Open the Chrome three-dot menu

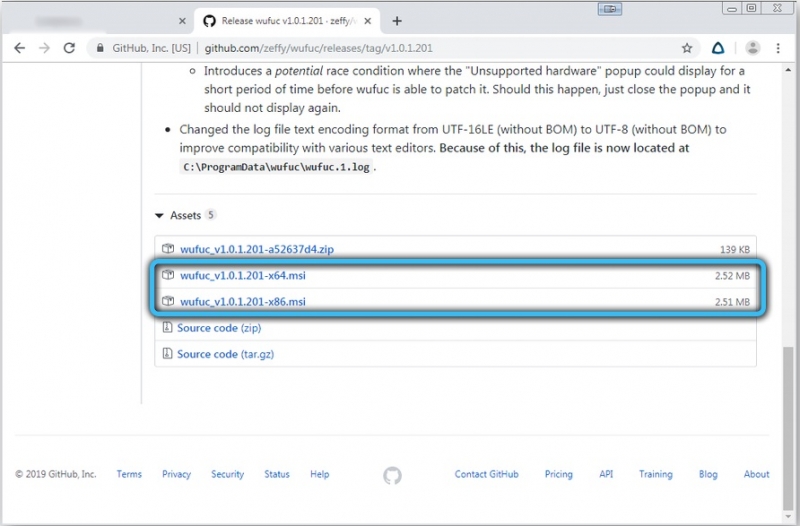tap(778, 48)
